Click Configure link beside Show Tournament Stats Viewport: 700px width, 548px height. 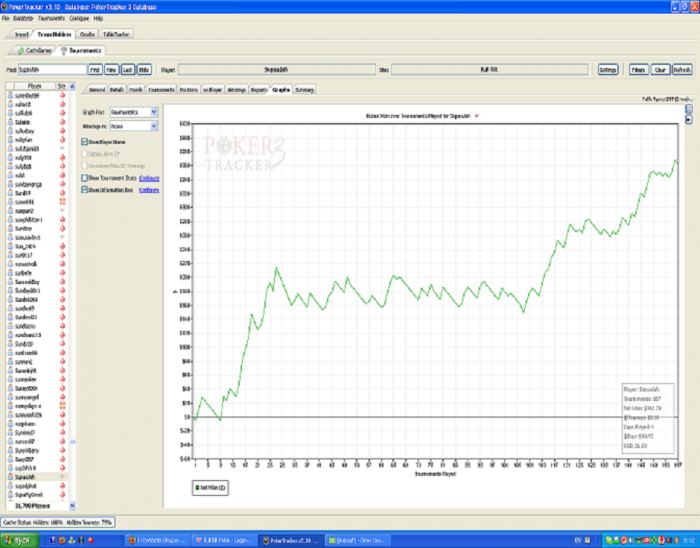pyautogui.click(x=149, y=177)
